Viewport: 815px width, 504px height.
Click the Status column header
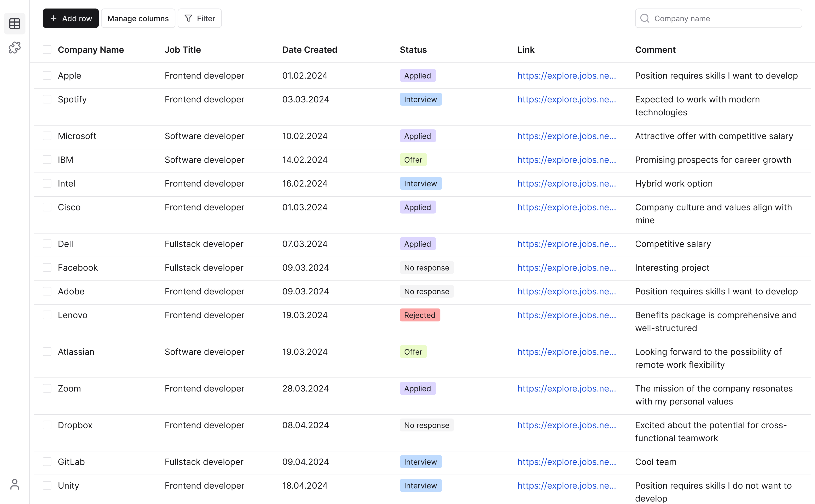413,50
